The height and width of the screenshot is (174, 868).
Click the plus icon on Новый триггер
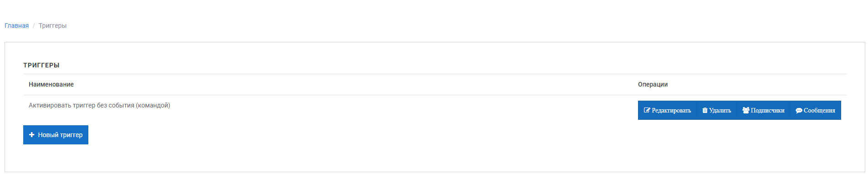tap(32, 135)
